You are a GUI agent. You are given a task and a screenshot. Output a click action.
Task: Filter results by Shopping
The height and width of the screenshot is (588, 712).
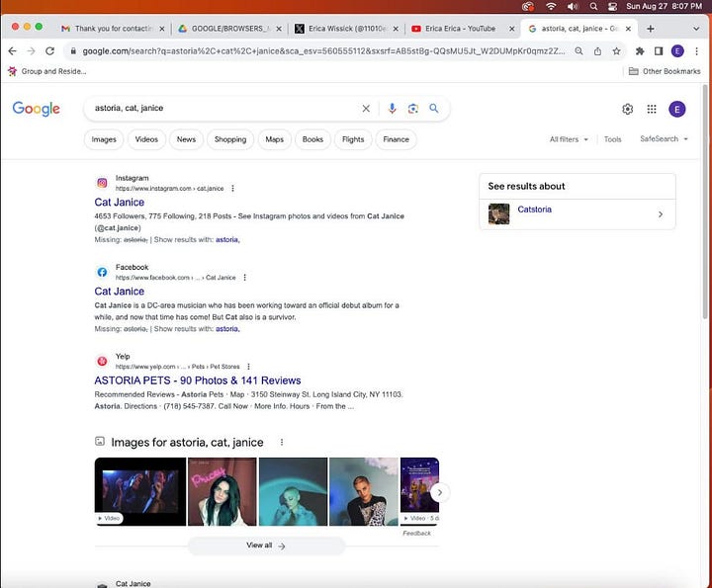coord(230,139)
